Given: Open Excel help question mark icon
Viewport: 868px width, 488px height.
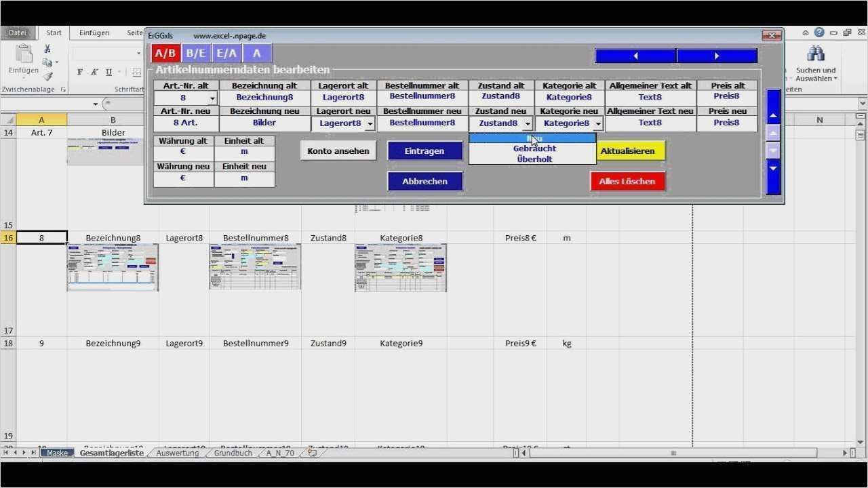Looking at the screenshot, I should pyautogui.click(x=819, y=33).
